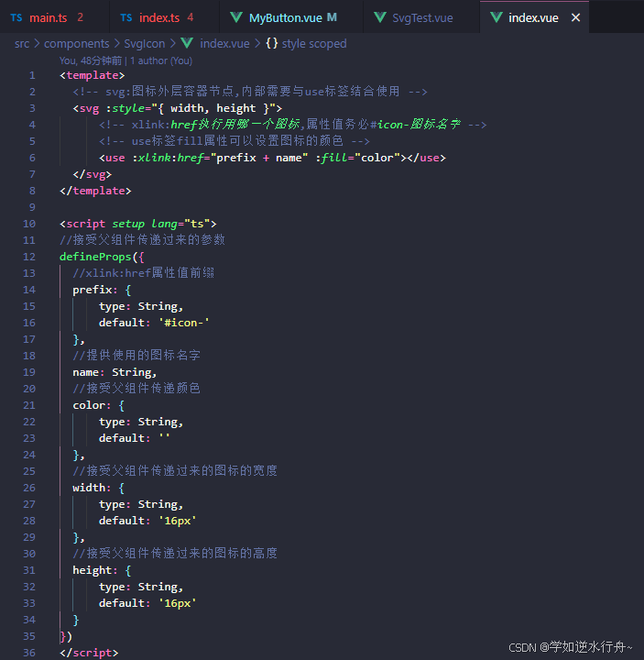
Task: Click line number 36 in the gutter
Action: (29, 653)
